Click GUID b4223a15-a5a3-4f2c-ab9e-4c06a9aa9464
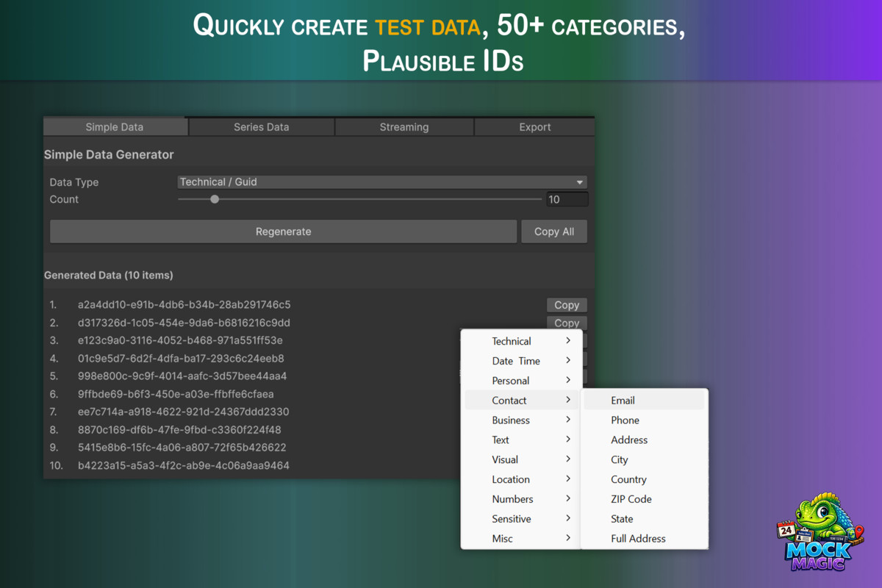Viewport: 882px width, 588px height. (x=184, y=465)
